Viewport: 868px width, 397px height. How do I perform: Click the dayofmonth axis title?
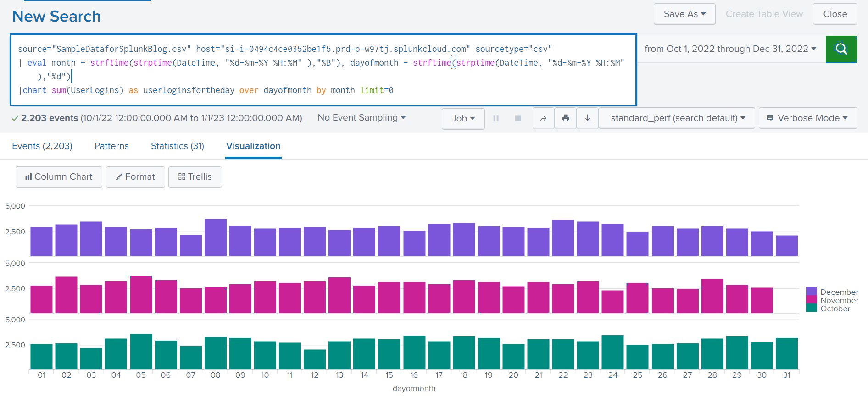tap(414, 388)
